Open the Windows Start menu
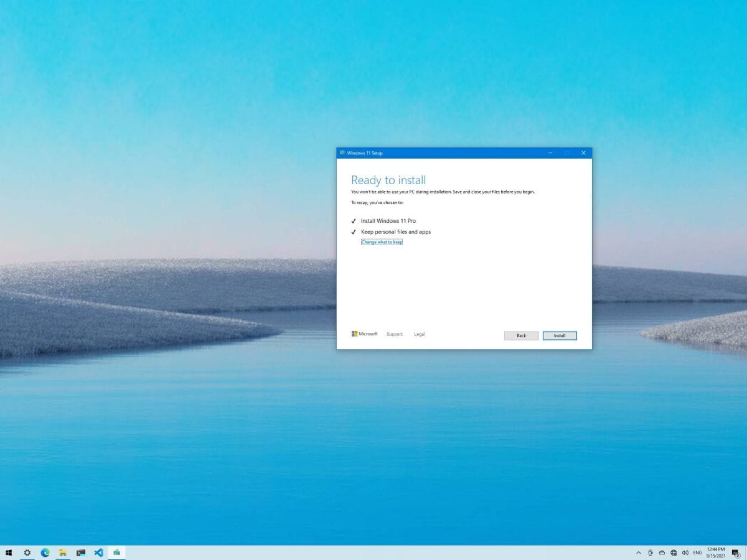 tap(9, 553)
